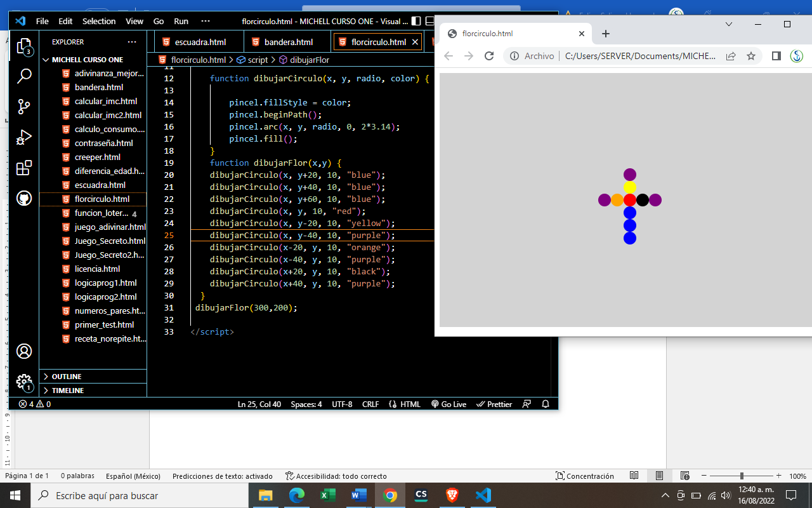The image size is (812, 508).
Task: Open Source Control view icon
Action: click(23, 107)
